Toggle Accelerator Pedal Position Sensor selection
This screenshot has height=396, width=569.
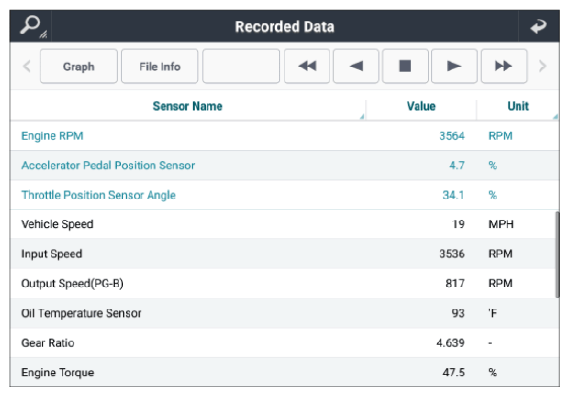point(284,166)
